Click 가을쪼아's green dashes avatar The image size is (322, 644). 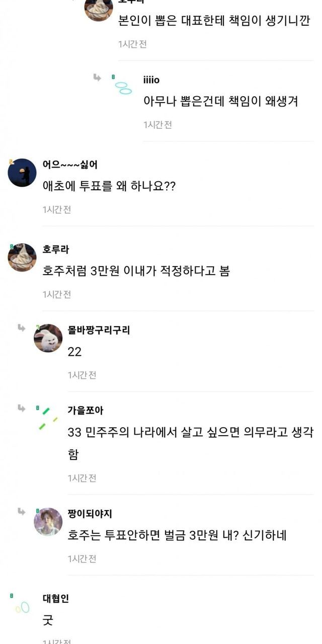pos(48,419)
